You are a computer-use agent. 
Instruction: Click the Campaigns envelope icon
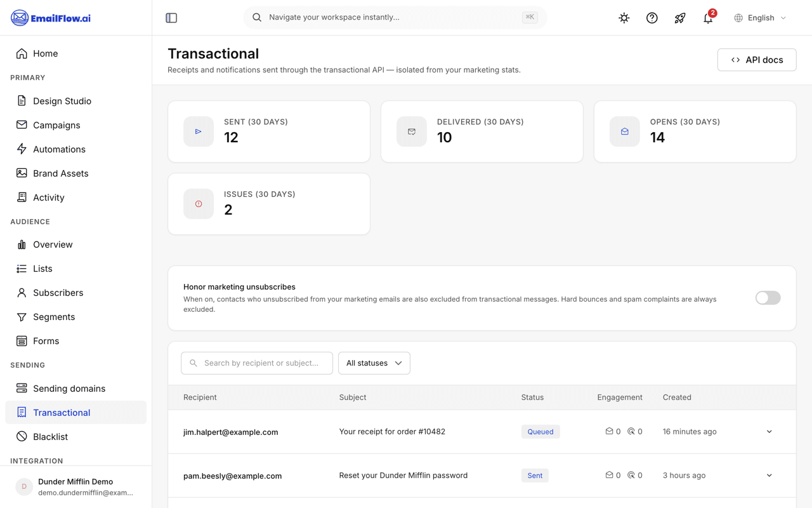22,125
